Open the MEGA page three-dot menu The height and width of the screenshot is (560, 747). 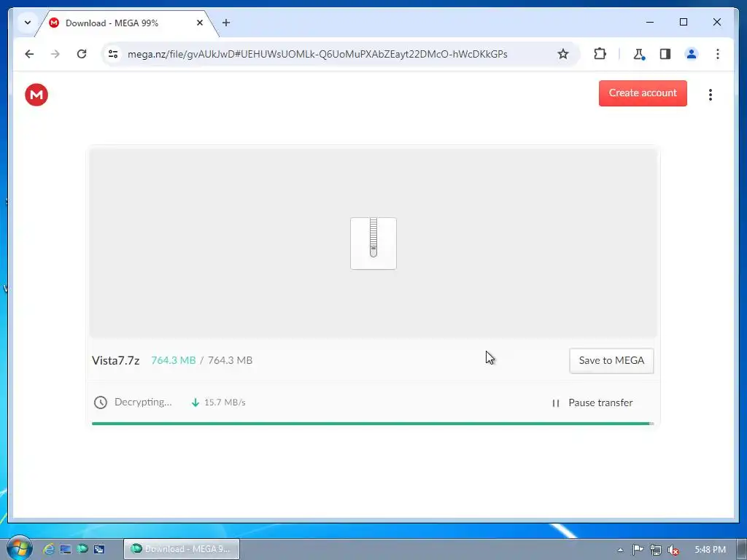coord(710,94)
